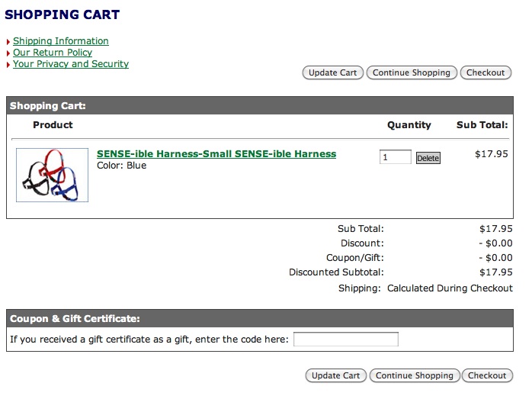Open Our Return Policy link
Viewport: 532px width, 396px height.
click(x=53, y=53)
